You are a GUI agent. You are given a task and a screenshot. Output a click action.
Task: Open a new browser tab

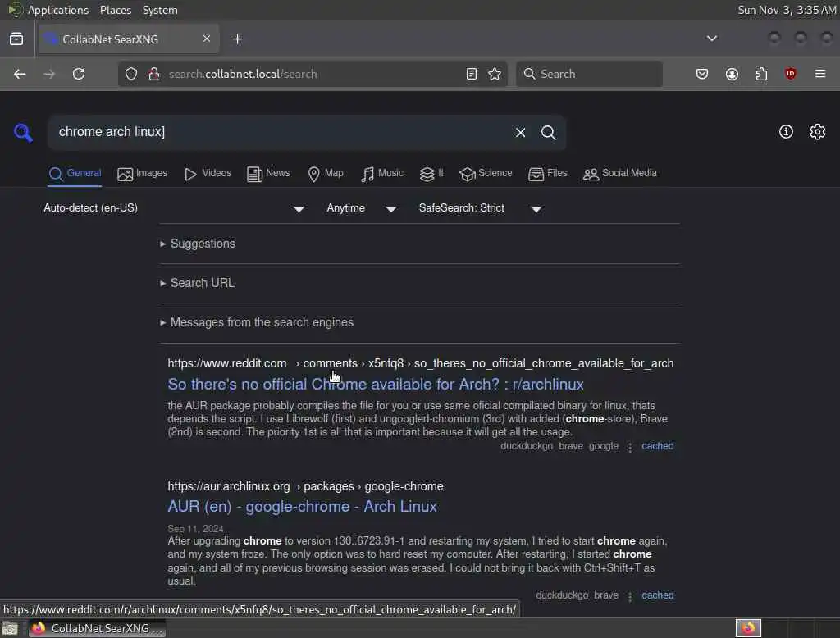[x=238, y=39]
